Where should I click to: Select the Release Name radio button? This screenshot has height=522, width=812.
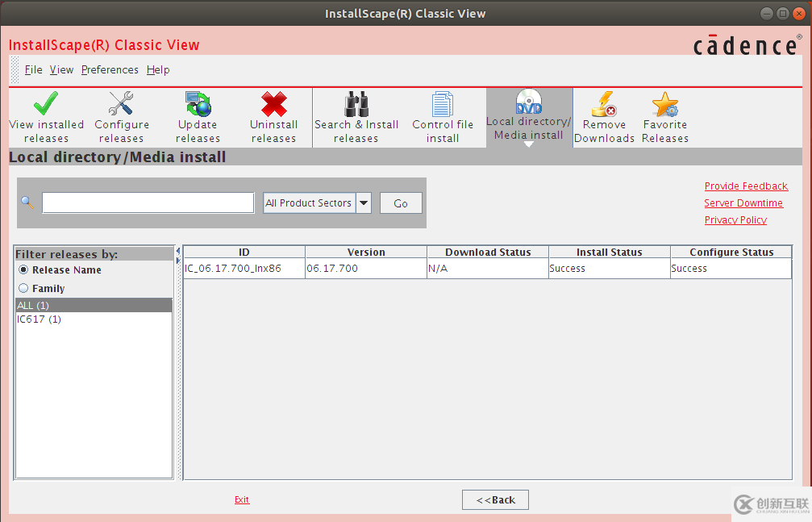click(x=23, y=269)
